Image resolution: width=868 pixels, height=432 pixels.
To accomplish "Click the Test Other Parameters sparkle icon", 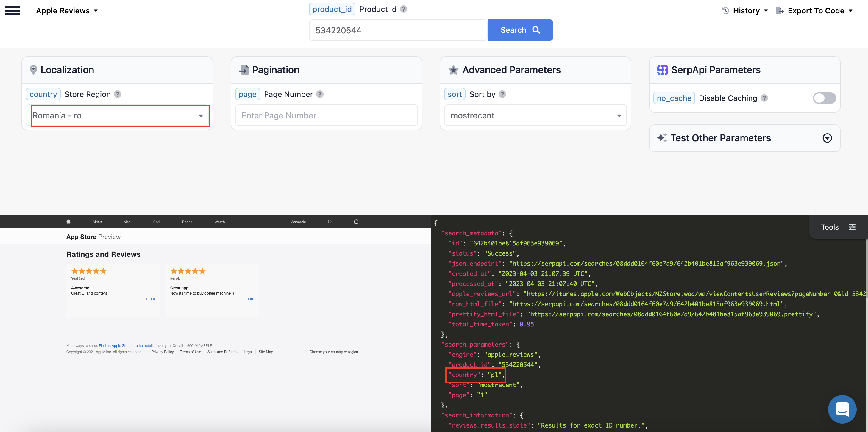I will (662, 138).
